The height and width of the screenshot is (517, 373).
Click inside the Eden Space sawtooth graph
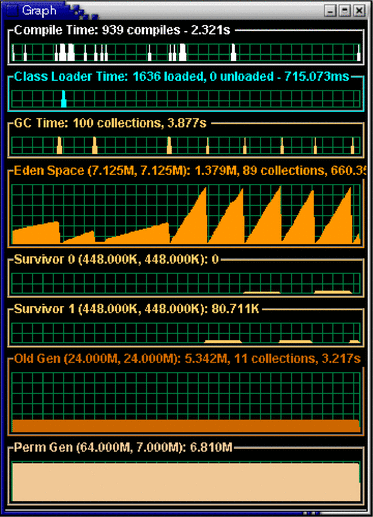186,214
